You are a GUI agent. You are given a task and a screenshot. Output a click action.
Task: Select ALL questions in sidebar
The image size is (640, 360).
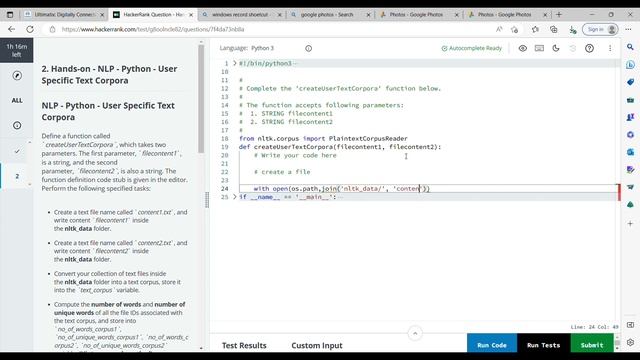point(17,100)
